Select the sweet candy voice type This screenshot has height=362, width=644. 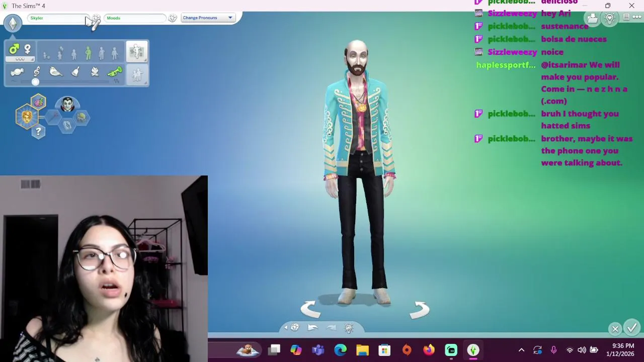pos(17,72)
